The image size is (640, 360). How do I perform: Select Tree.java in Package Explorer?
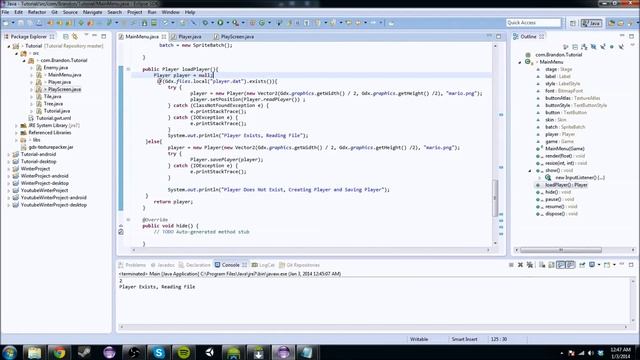pos(53,104)
